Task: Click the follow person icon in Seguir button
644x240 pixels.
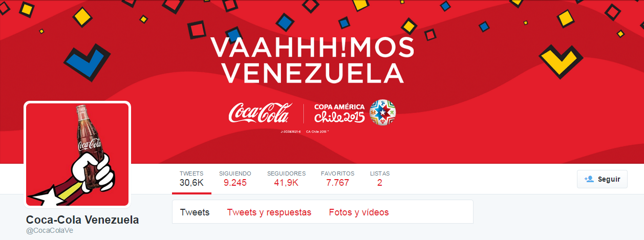Action: (589, 179)
